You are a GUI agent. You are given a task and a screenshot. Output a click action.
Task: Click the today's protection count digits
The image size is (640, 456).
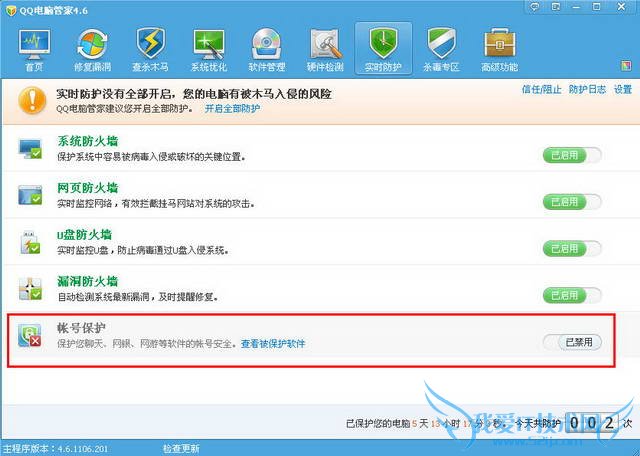click(591, 423)
